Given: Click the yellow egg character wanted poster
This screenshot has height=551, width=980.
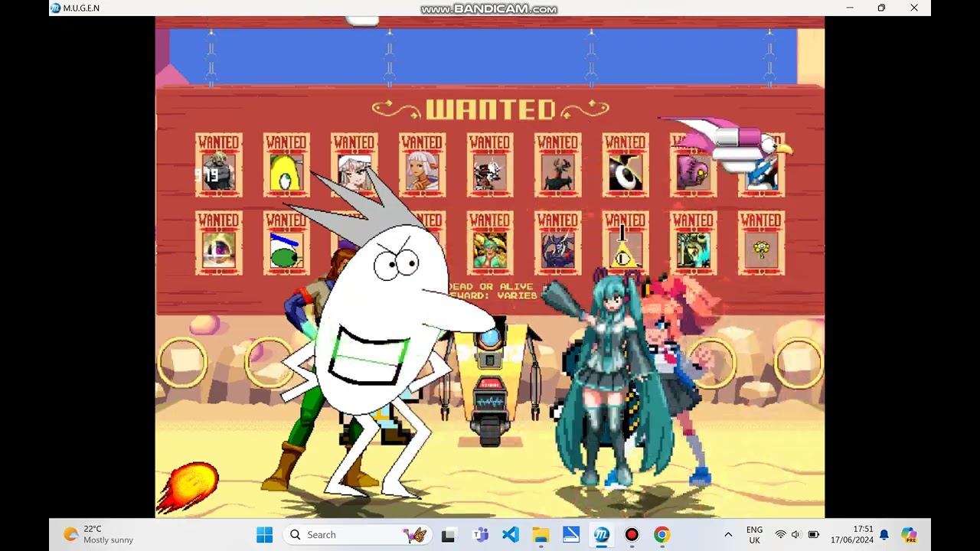Looking at the screenshot, I should (286, 165).
